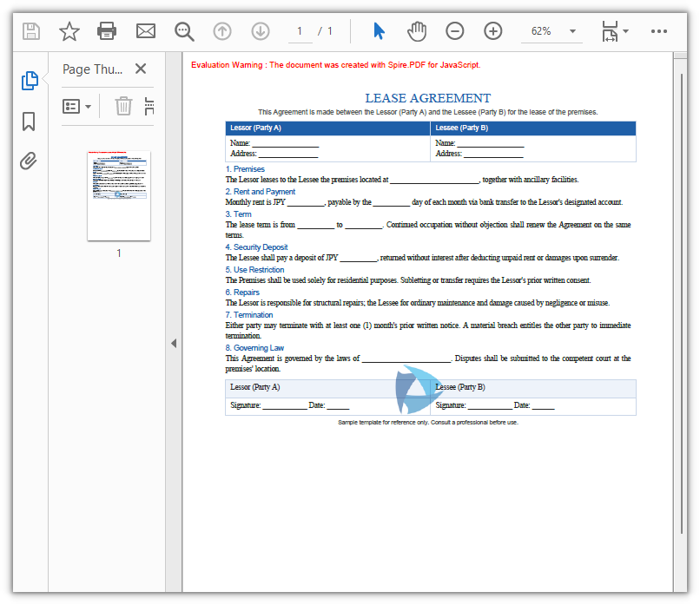
Task: Click the delete pages trash icon
Action: 123,106
